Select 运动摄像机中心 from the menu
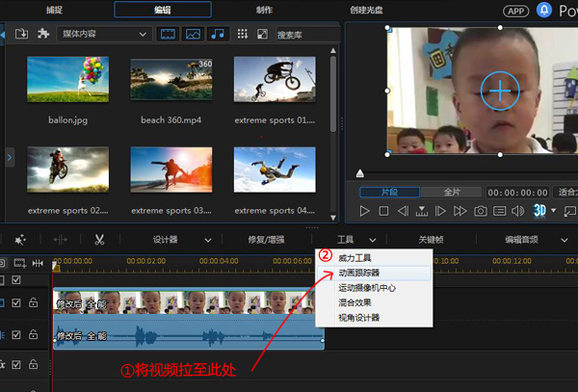 tap(374, 288)
